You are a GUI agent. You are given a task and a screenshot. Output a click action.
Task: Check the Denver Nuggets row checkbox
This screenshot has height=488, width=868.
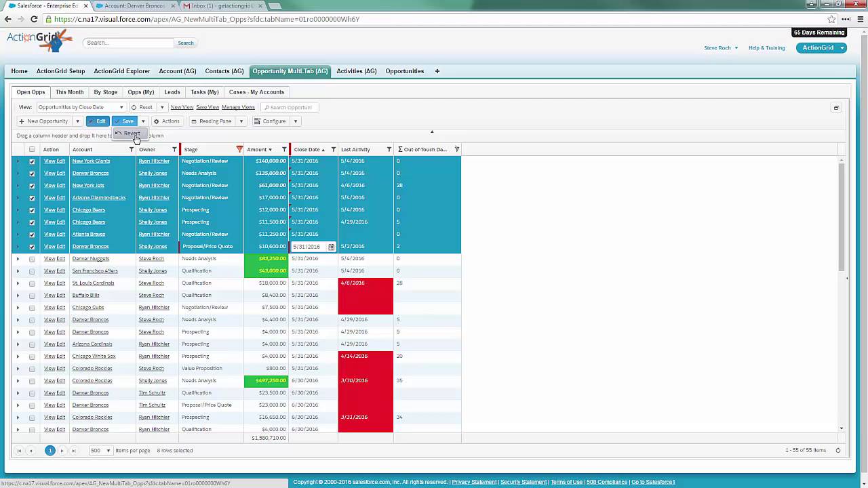click(x=32, y=259)
